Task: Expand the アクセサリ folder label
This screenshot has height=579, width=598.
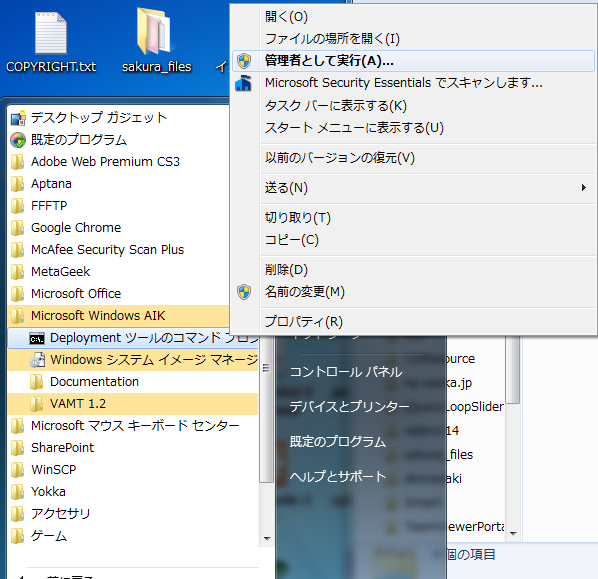Action: pos(60,514)
